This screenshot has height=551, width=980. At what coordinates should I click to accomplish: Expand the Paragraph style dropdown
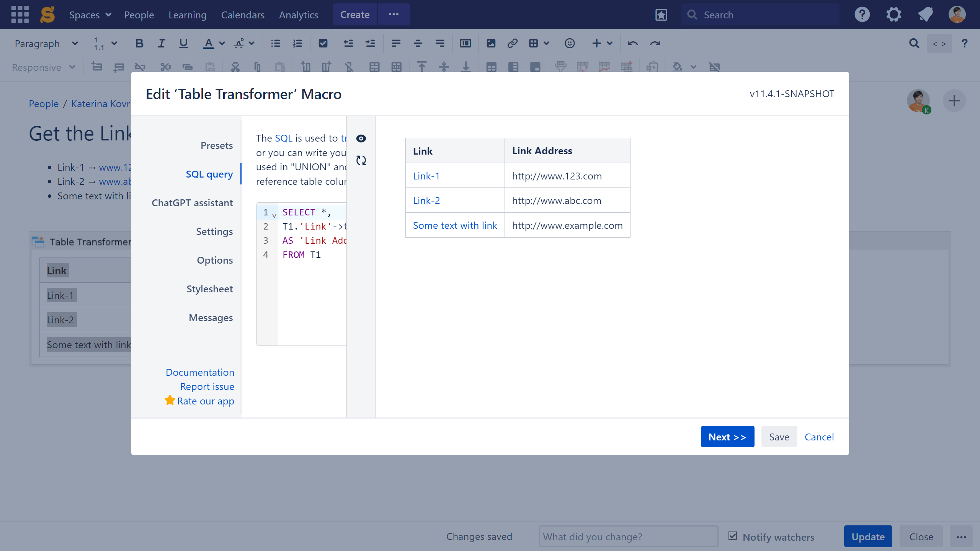[x=46, y=44]
